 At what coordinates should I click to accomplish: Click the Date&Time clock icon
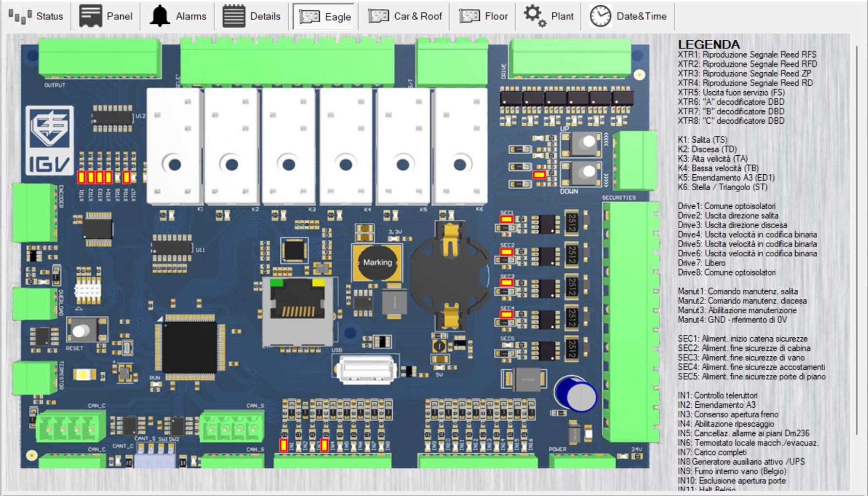(600, 17)
